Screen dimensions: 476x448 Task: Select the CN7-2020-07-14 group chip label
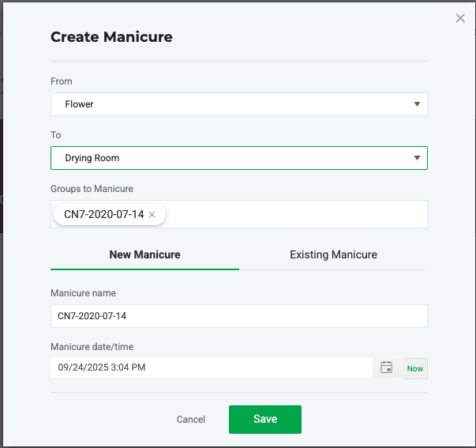[103, 214]
